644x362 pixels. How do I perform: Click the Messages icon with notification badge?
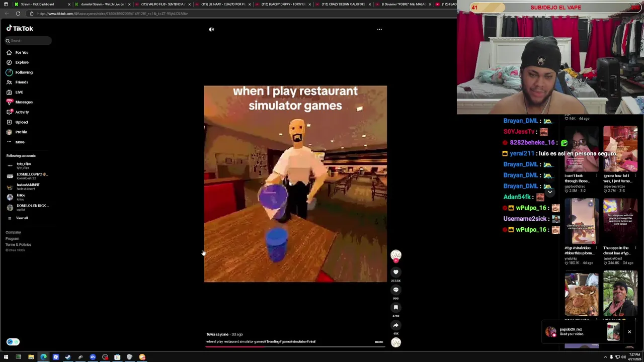[x=9, y=102]
